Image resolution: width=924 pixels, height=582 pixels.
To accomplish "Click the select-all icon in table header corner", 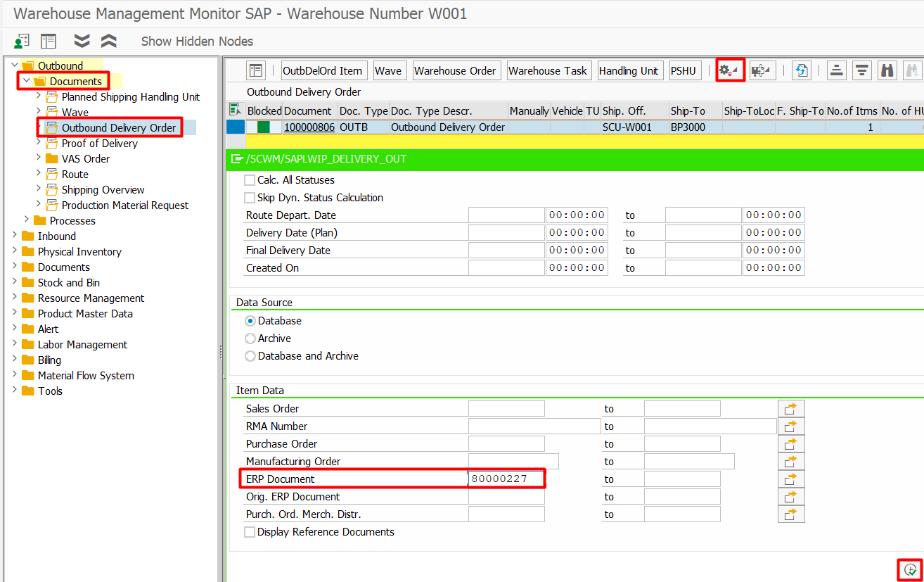I will point(234,110).
